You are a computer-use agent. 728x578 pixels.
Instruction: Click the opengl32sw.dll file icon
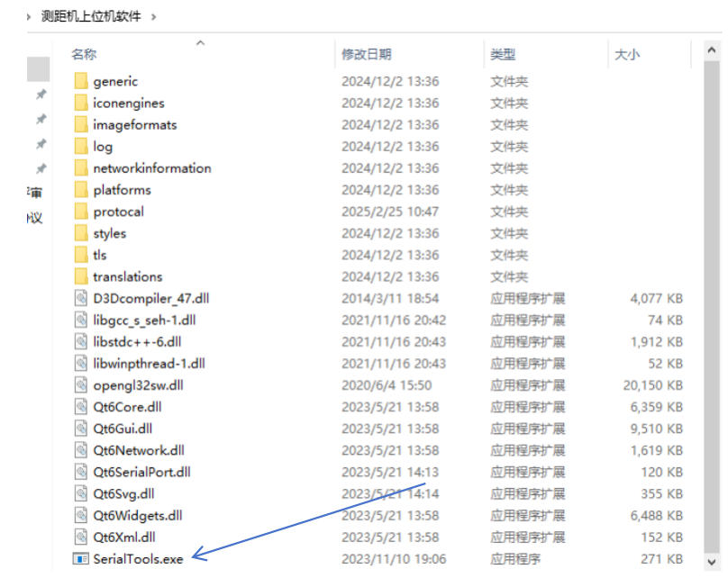pos(80,385)
